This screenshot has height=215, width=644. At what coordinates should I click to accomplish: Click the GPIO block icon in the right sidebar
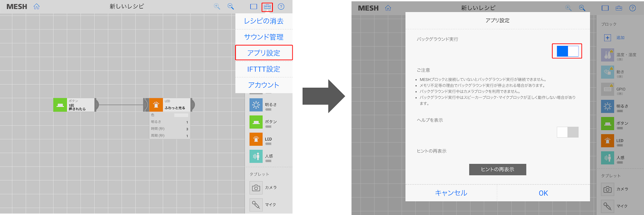(607, 89)
